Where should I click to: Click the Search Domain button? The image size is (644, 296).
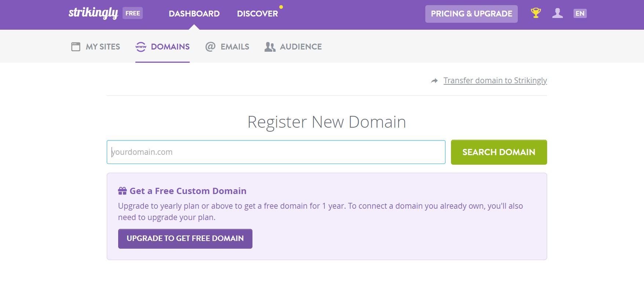(499, 152)
